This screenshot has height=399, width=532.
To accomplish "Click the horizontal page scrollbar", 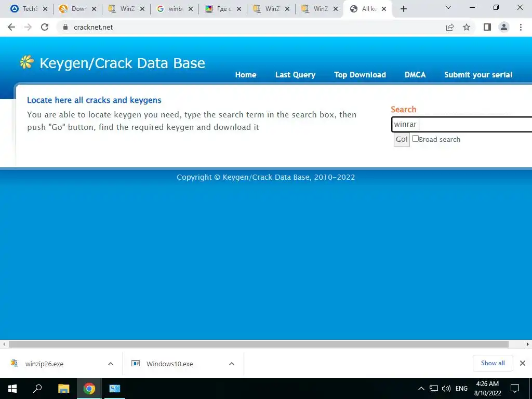I will click(259, 344).
